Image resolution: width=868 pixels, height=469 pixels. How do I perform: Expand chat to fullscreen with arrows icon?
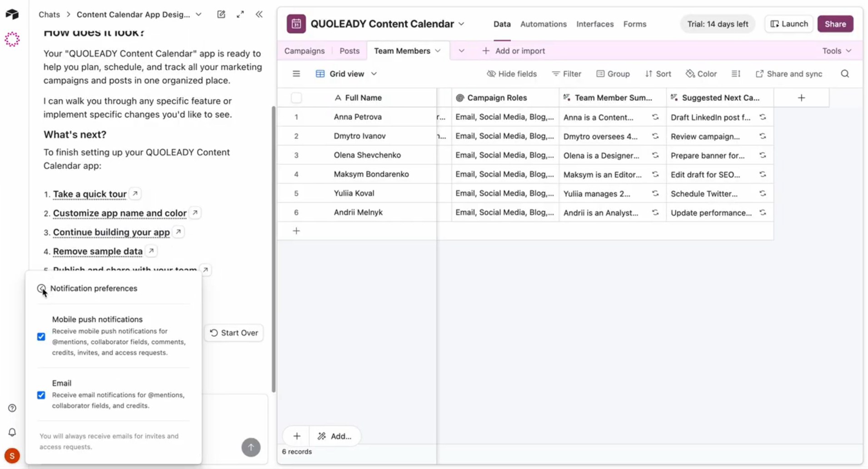[x=241, y=14]
